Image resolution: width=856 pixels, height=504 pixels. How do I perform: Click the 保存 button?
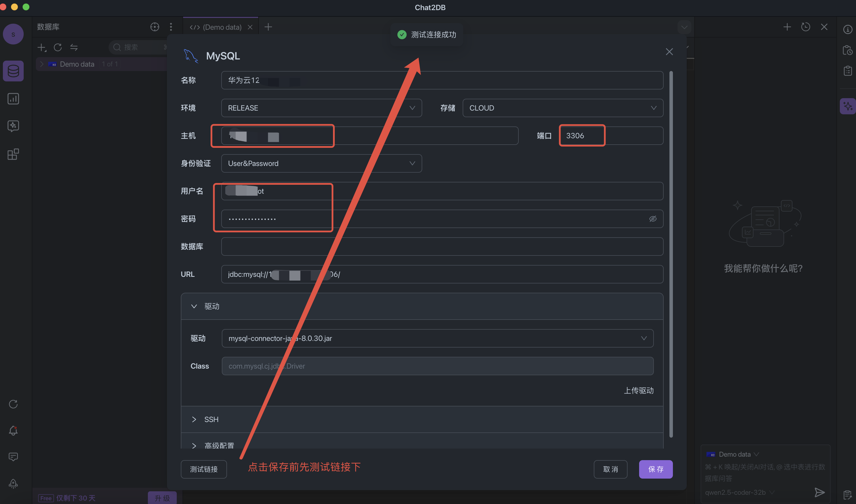coord(655,469)
